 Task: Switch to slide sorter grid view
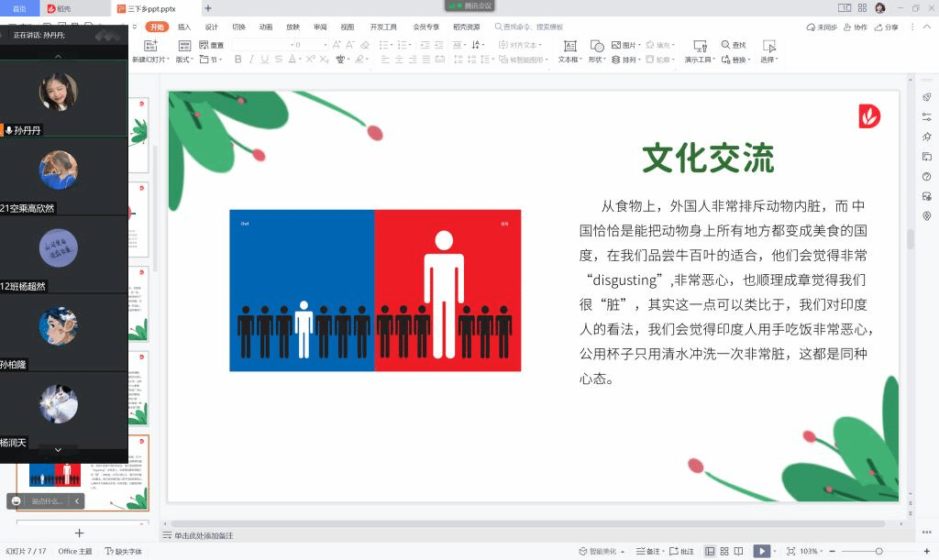(725, 551)
